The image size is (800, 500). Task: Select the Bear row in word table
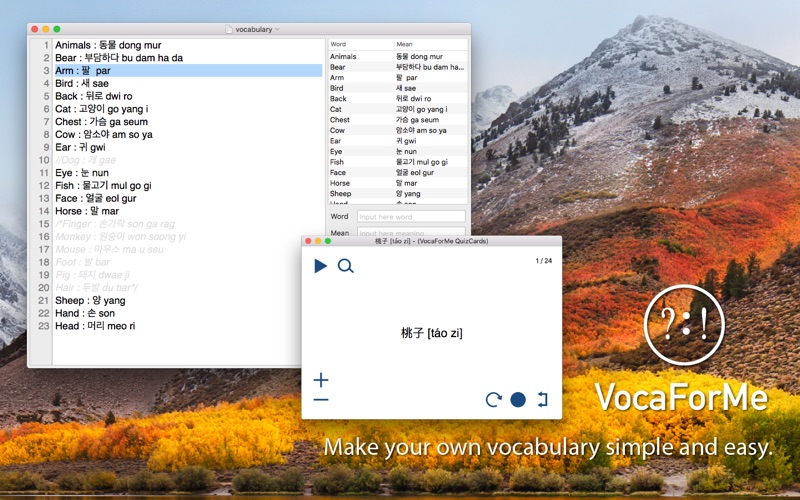tap(398, 67)
